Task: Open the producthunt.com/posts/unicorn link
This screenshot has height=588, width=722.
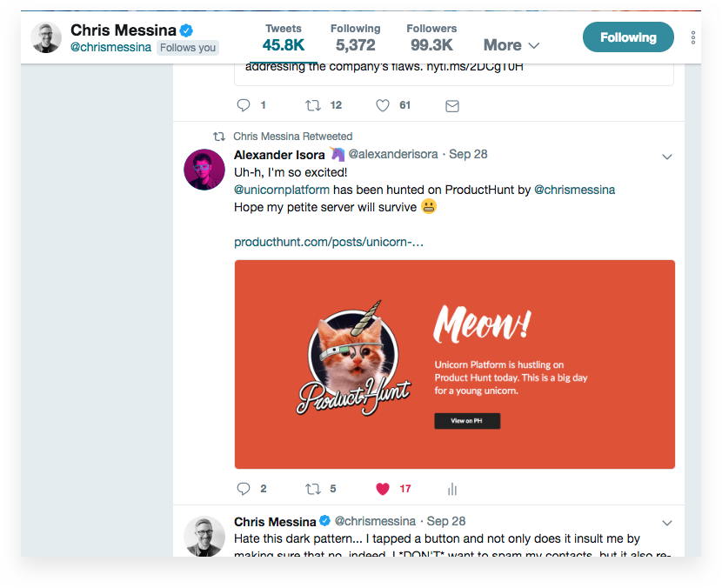Action: [329, 242]
